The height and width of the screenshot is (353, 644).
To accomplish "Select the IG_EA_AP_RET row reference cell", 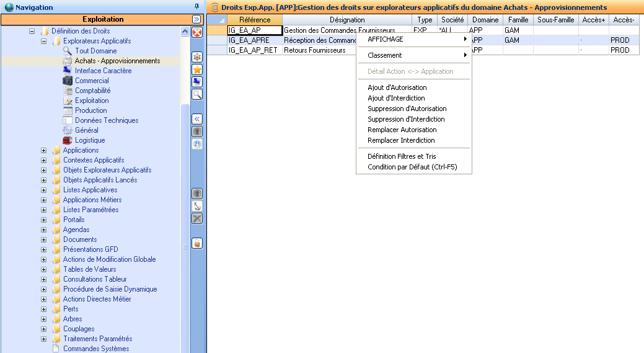I will pos(254,50).
